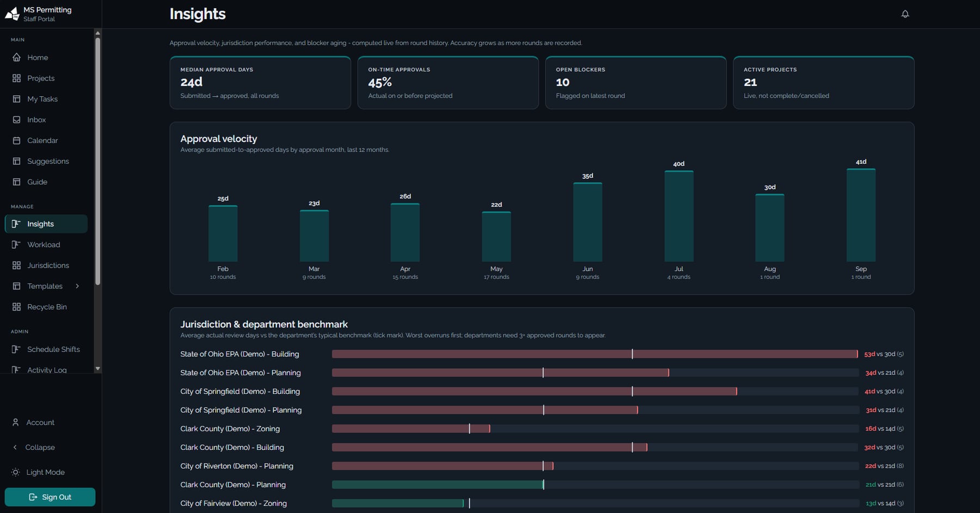Click Clark County Planning green benchmark bar
980x513 pixels.
tap(438, 485)
